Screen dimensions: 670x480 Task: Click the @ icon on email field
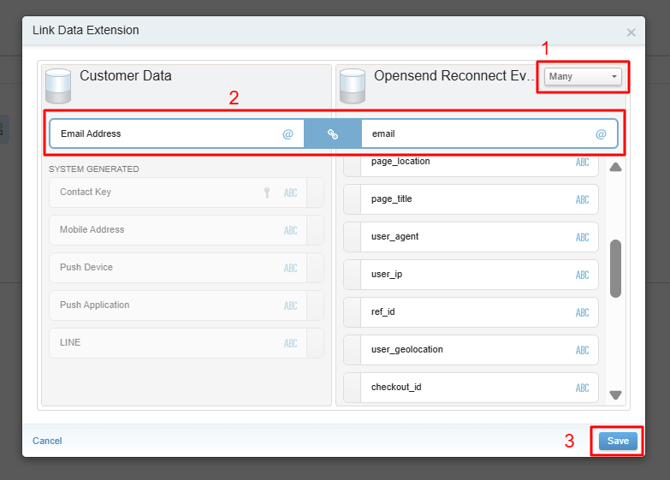point(601,134)
